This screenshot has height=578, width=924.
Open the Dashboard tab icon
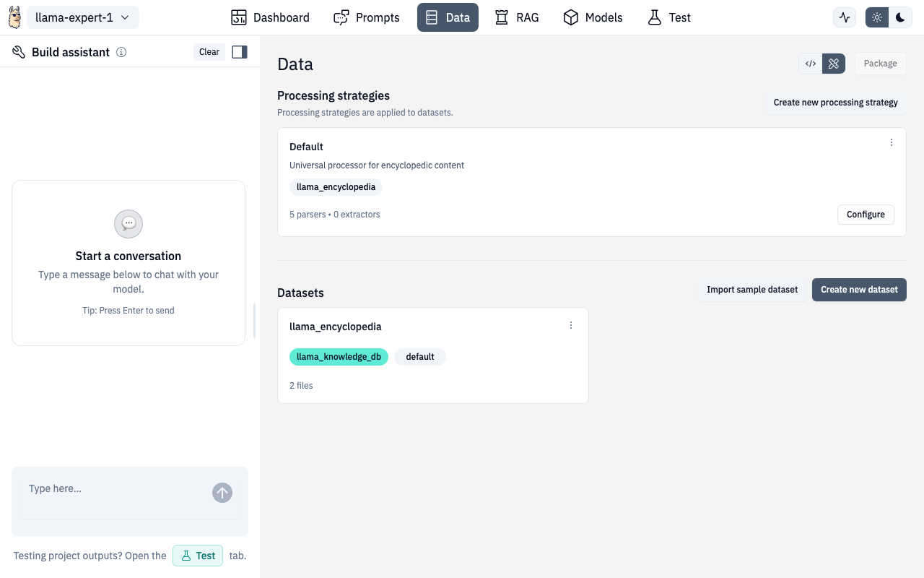[x=239, y=17]
